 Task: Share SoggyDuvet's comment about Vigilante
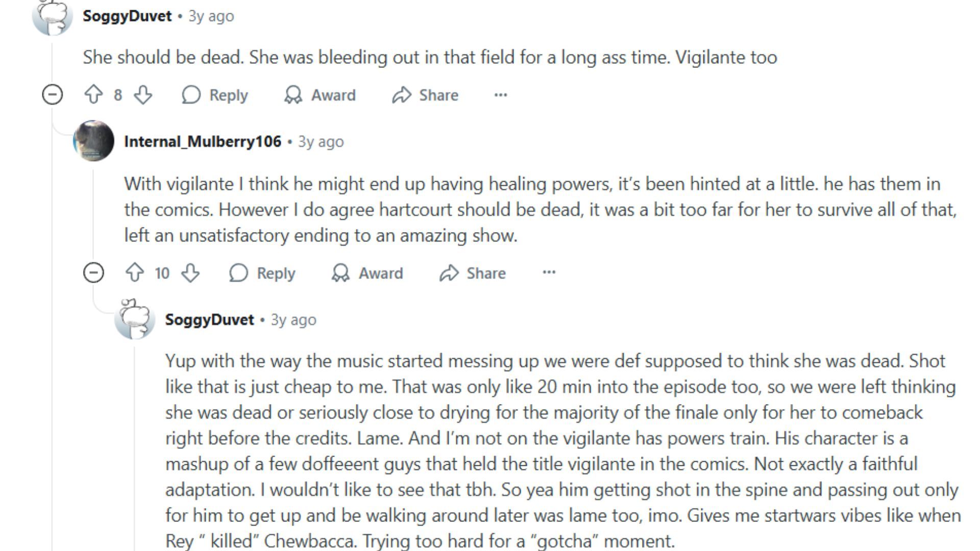pyautogui.click(x=425, y=95)
